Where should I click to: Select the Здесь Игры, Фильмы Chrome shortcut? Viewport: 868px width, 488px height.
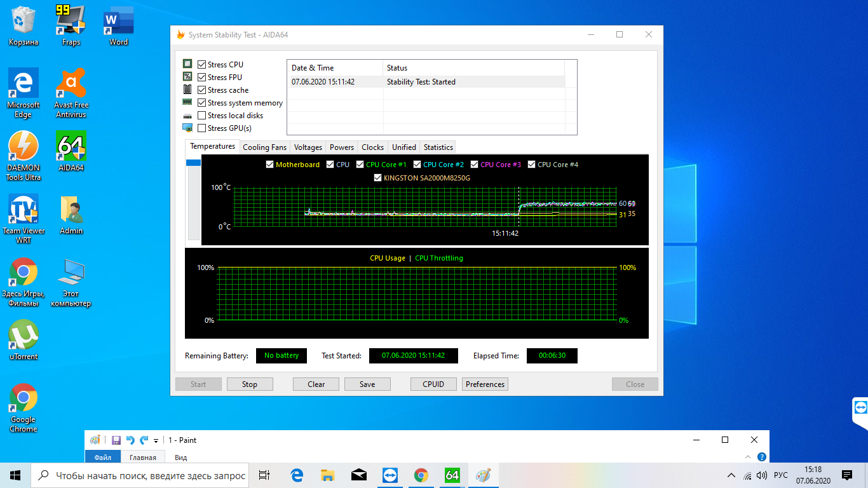point(24,282)
